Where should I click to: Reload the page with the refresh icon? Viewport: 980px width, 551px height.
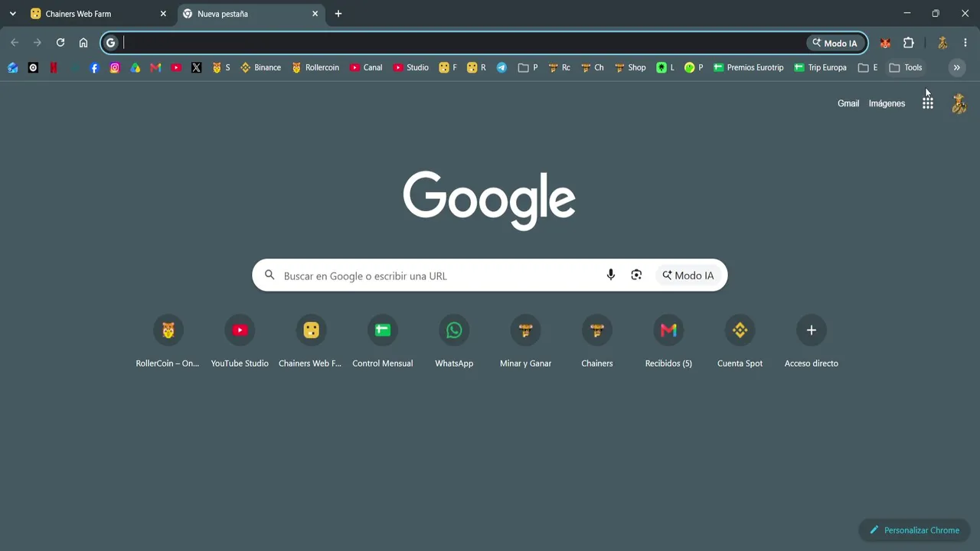pos(60,43)
